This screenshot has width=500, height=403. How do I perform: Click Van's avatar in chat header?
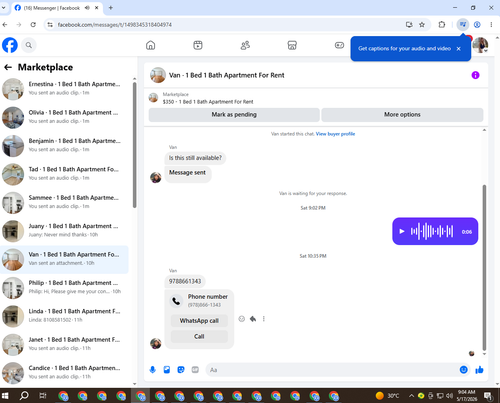[158, 75]
